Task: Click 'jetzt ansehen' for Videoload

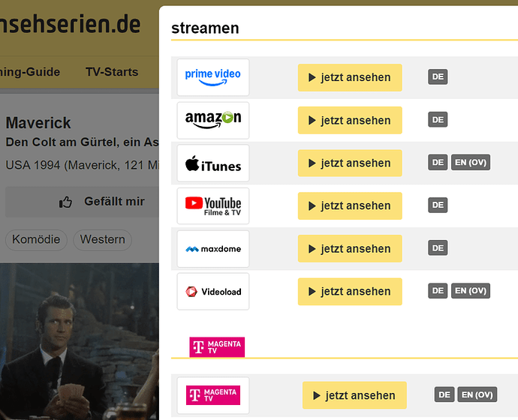Action: coord(350,291)
